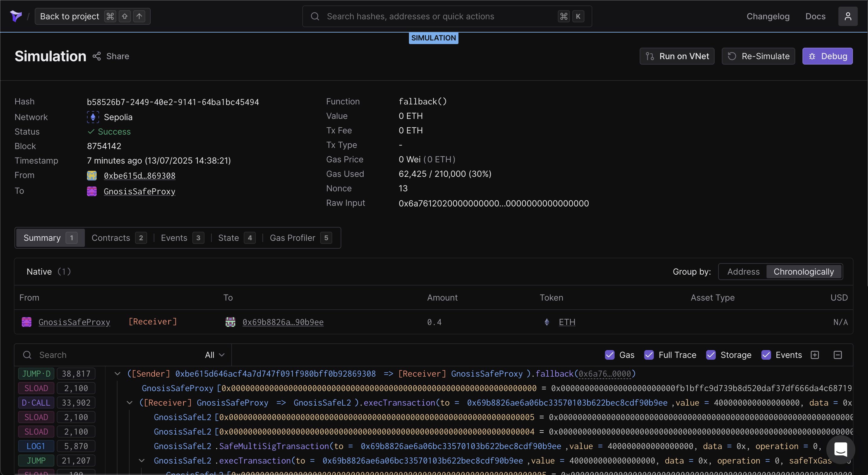Click the 0x6a76…0000 fallback input data

[605, 374]
